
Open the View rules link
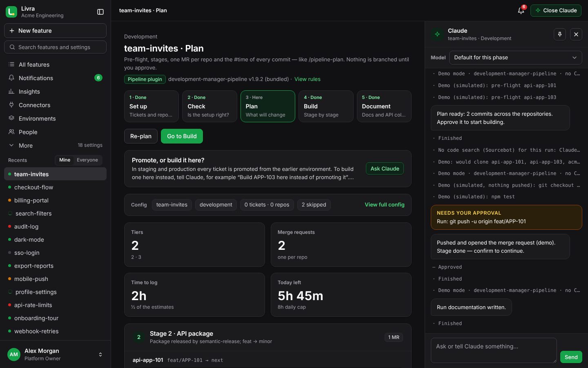[307, 79]
